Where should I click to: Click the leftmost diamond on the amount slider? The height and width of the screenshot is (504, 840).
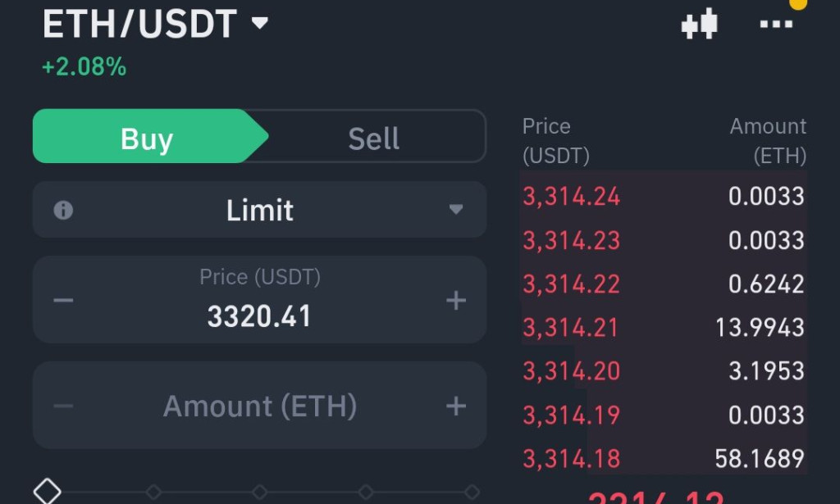pyautogui.click(x=47, y=490)
